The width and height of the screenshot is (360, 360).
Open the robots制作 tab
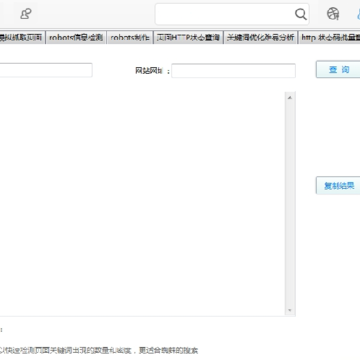pos(130,38)
